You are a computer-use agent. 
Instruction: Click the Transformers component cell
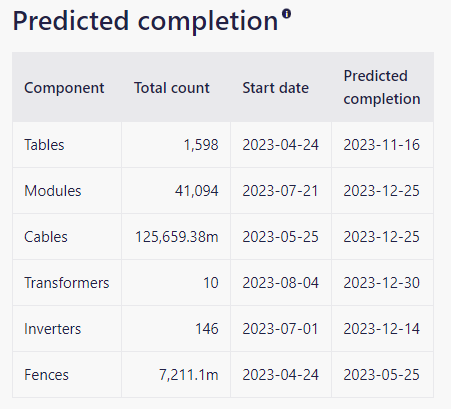pos(67,283)
